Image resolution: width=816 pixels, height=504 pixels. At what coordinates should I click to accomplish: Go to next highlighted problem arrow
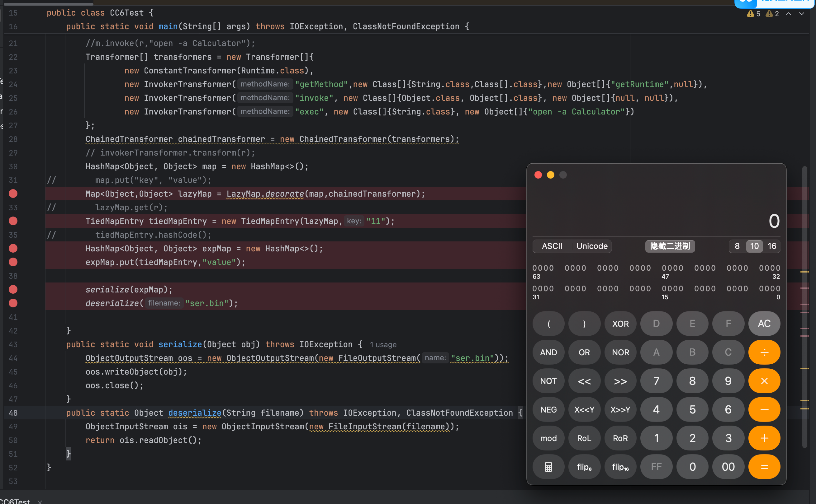(801, 14)
